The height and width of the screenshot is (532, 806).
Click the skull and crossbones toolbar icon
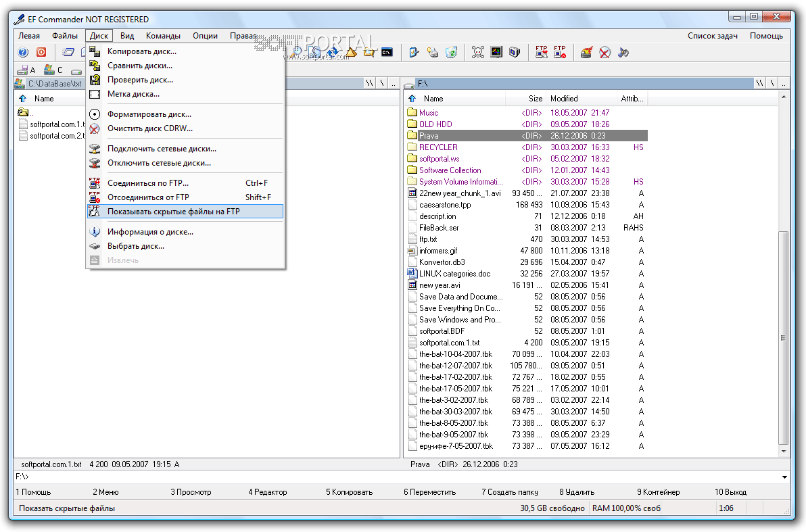[477, 52]
